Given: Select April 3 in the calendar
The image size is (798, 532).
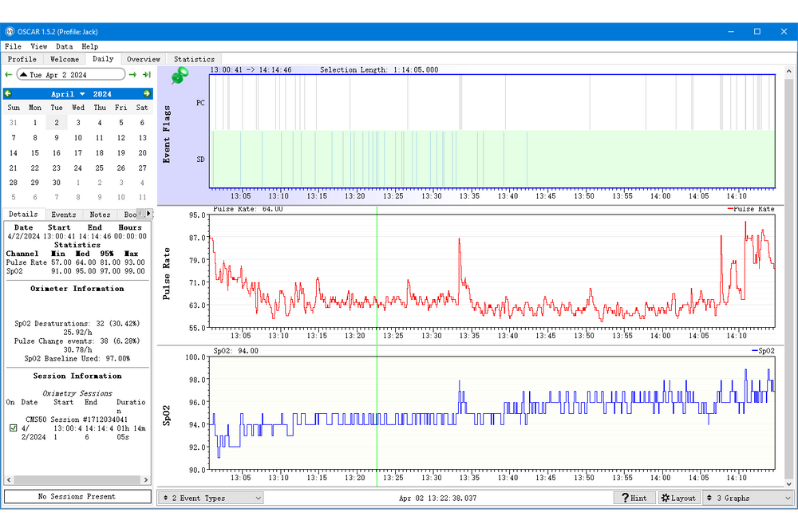Looking at the screenshot, I should pyautogui.click(x=78, y=123).
